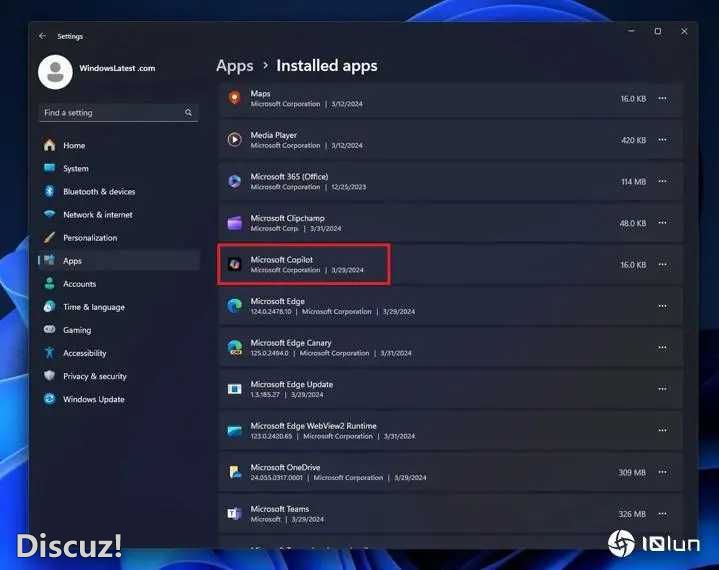Open the WindowsLatest .com account avatar
The height and width of the screenshot is (570, 719).
(x=55, y=72)
